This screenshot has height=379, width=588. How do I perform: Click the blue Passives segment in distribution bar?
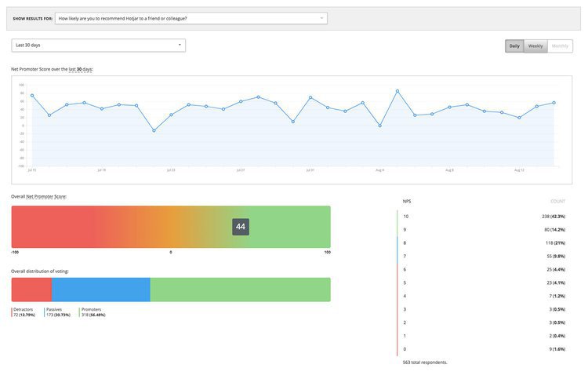coord(100,290)
